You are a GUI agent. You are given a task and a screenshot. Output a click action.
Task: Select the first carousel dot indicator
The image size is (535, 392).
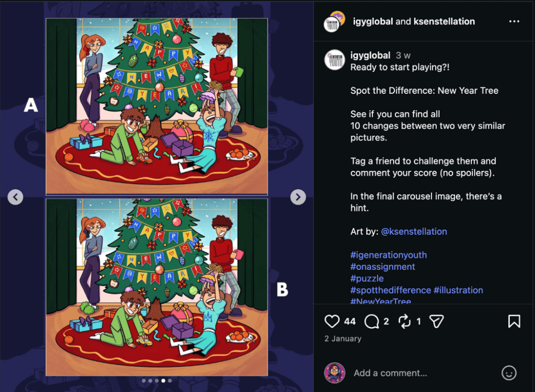point(144,381)
